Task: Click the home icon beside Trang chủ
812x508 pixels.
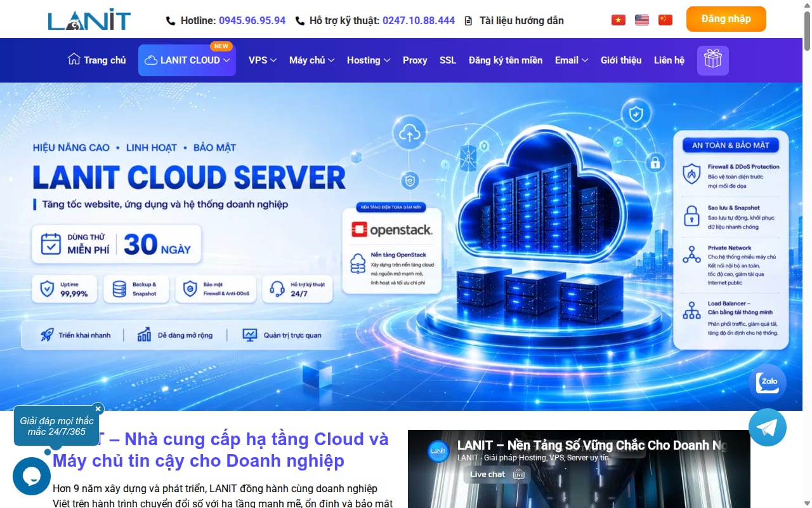Action: click(74, 60)
